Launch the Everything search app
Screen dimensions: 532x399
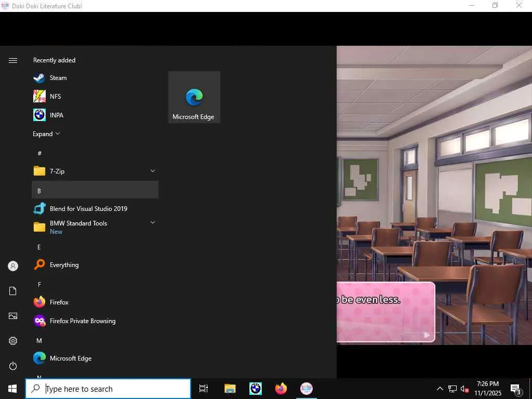(95, 264)
